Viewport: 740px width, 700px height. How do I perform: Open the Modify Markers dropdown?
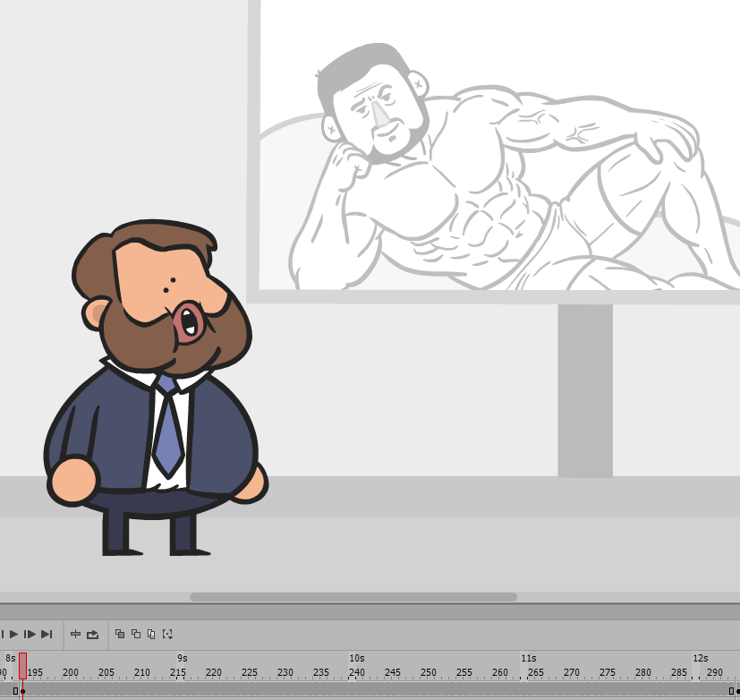[167, 634]
